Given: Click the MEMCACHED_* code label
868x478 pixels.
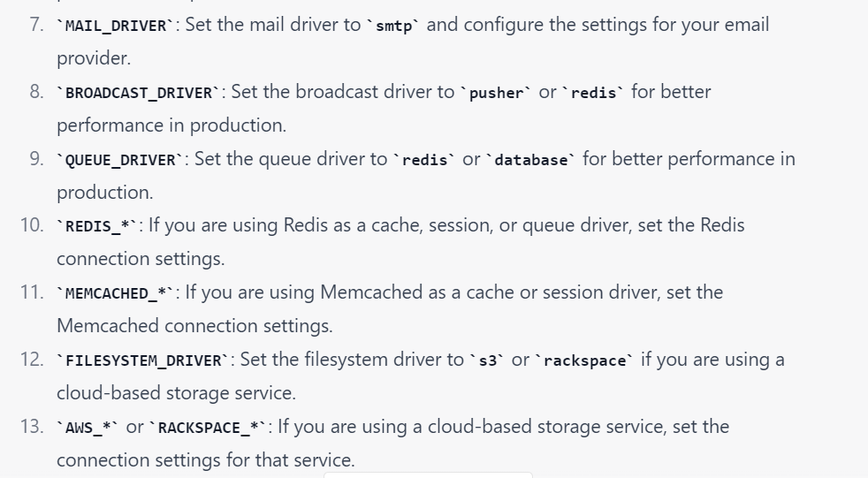Looking at the screenshot, I should [x=116, y=293].
